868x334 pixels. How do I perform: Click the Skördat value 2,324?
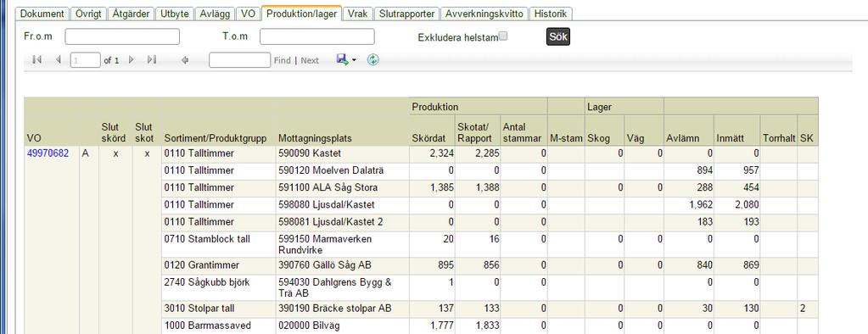pyautogui.click(x=442, y=153)
